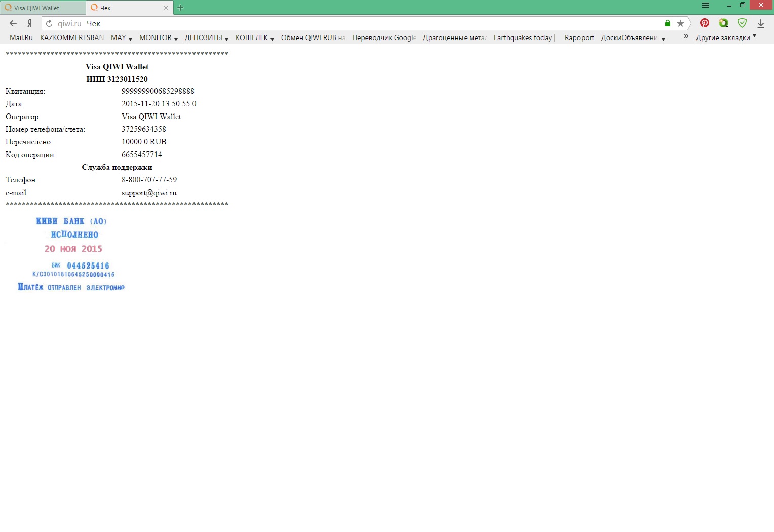Show hidden bookmarks with the chevron
Image resolution: width=774 pixels, height=532 pixels.
(686, 36)
